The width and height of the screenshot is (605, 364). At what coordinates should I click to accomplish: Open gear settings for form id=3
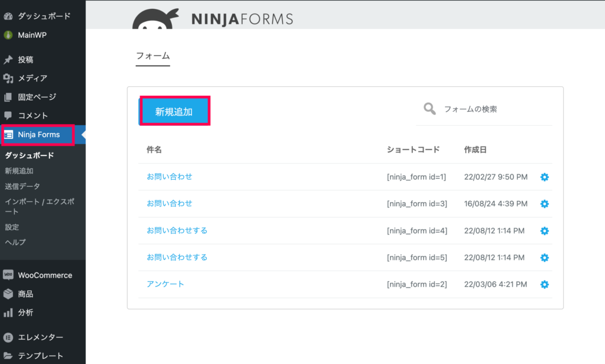(x=544, y=204)
